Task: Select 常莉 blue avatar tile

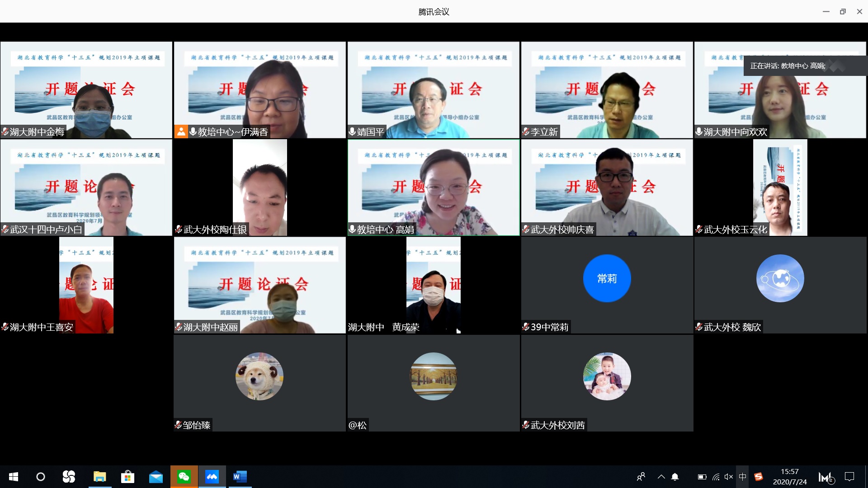Action: [x=607, y=278]
